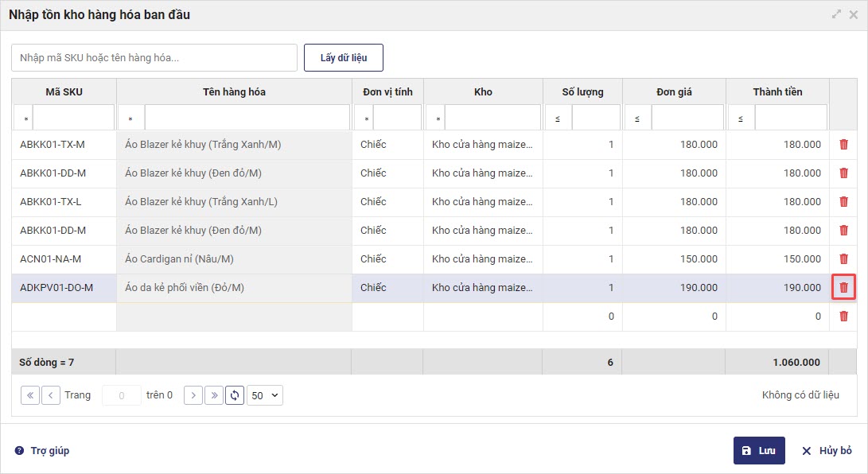Screen dimensions: 868x474
Task: Open the page size dropdown showing 50
Action: point(265,395)
